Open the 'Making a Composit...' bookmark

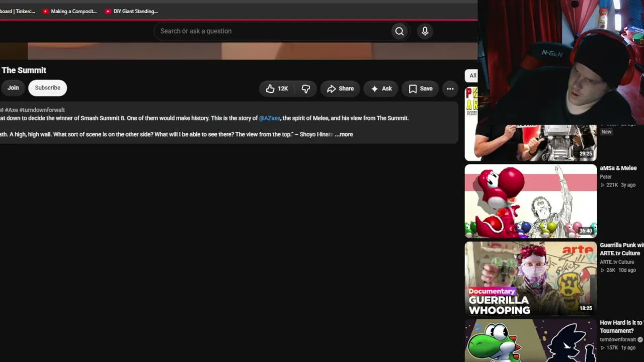[69, 11]
